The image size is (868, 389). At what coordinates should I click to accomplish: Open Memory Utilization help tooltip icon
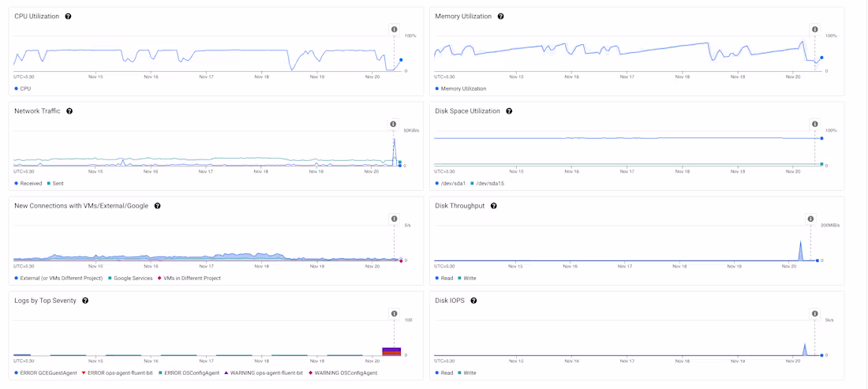500,17
